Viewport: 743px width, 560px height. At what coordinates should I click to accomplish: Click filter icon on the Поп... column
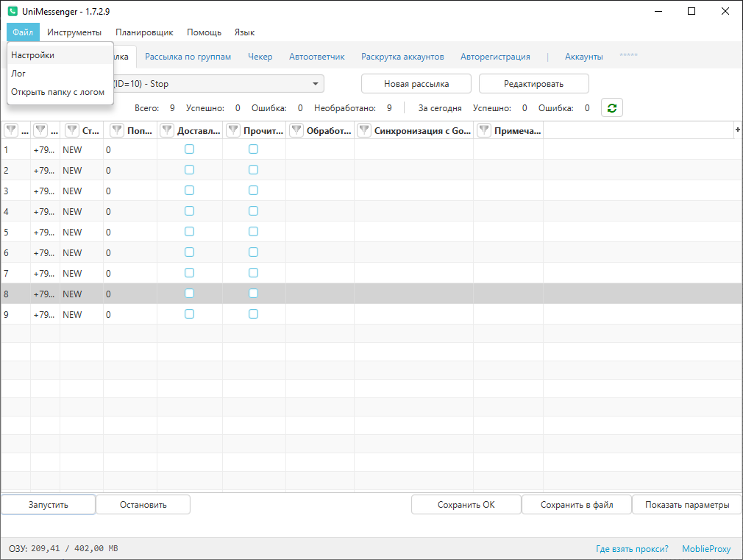tap(117, 130)
